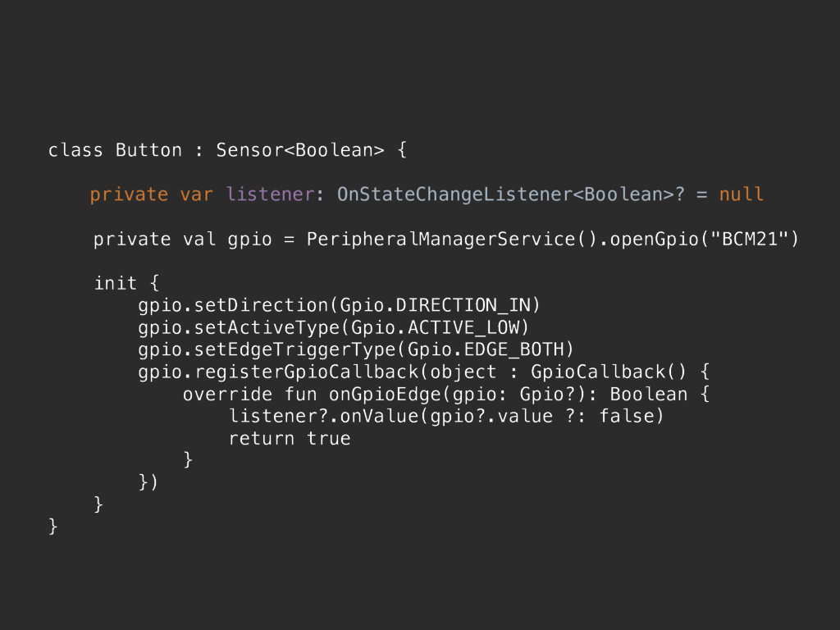Select the Button class name
The image size is (840, 630).
point(148,150)
